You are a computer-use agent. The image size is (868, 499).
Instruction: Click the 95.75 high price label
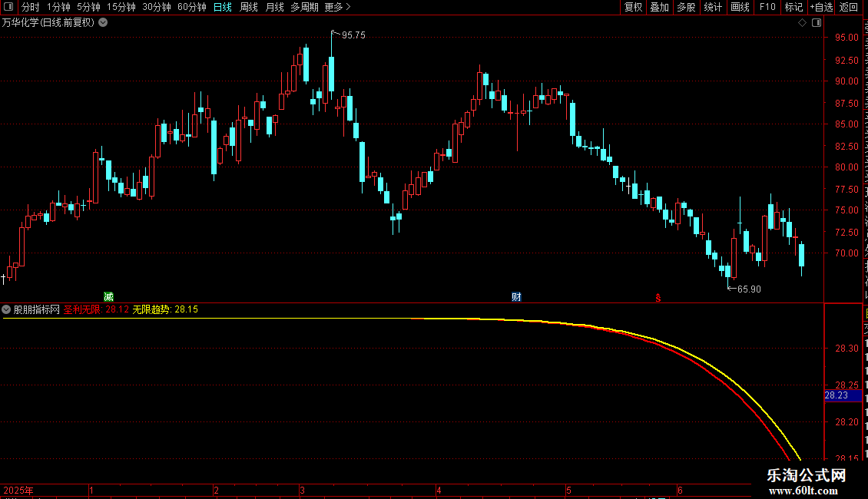353,35
